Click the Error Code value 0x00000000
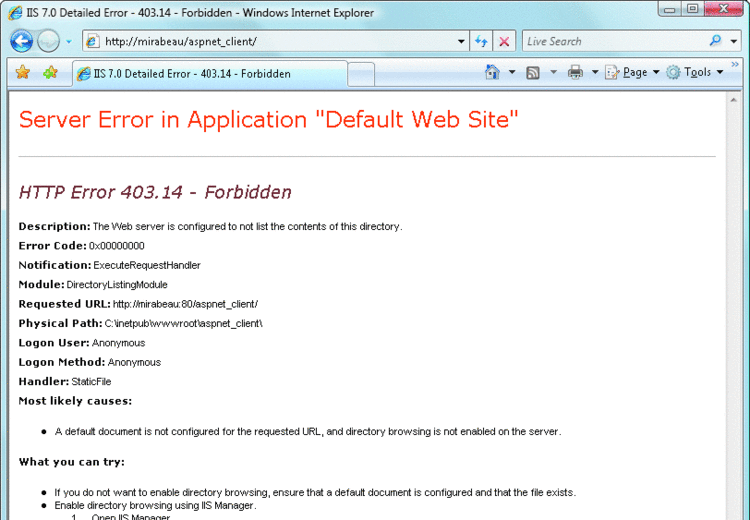The width and height of the screenshot is (750, 520). point(117,246)
